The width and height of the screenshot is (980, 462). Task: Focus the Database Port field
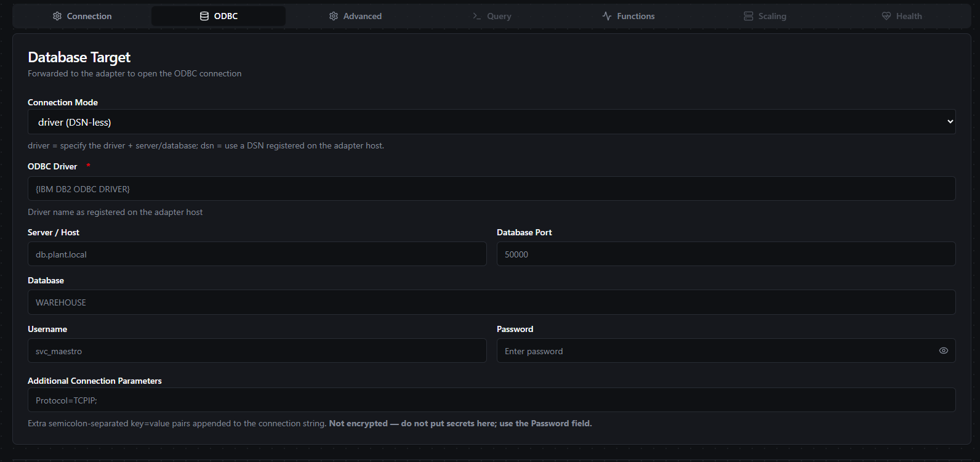point(726,254)
